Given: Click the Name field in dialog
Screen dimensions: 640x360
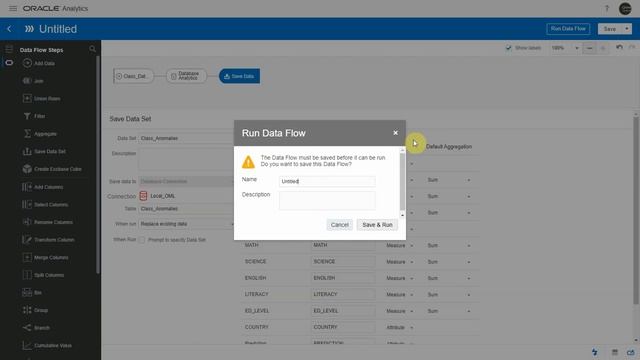Looking at the screenshot, I should click(327, 181).
